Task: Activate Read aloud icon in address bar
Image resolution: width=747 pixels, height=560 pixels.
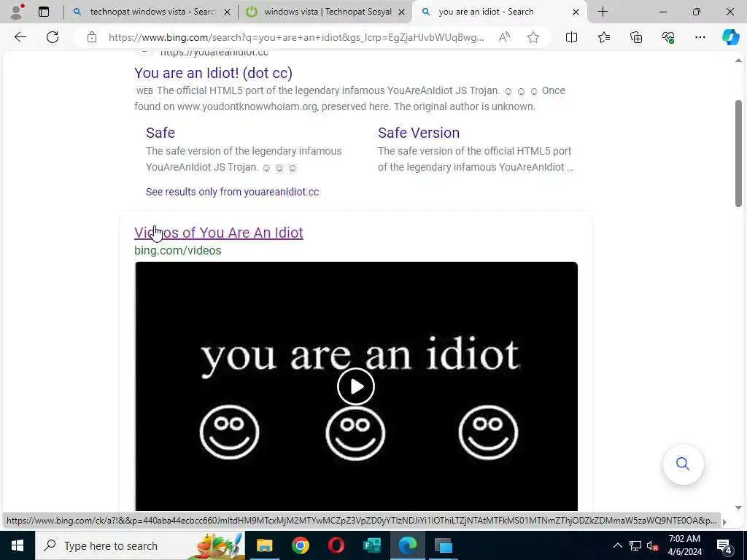Action: [505, 37]
